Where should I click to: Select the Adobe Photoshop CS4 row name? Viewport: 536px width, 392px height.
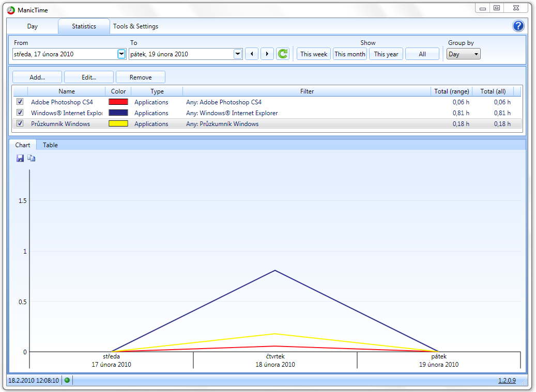(62, 102)
